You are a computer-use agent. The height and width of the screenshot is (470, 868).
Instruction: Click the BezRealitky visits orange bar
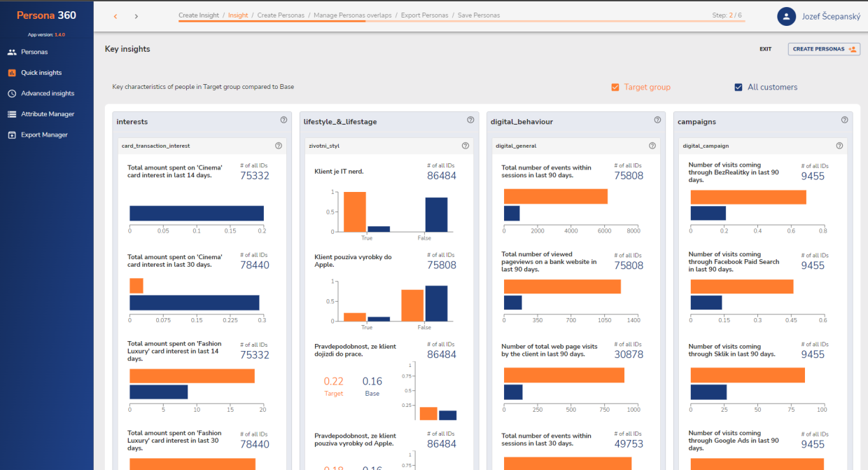click(748, 197)
